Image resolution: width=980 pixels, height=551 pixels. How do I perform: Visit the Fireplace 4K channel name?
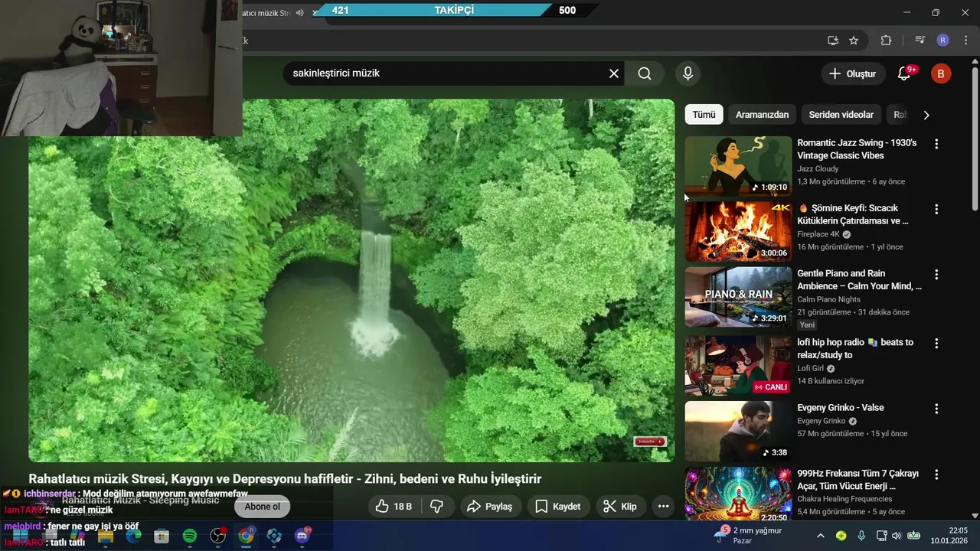tap(818, 234)
